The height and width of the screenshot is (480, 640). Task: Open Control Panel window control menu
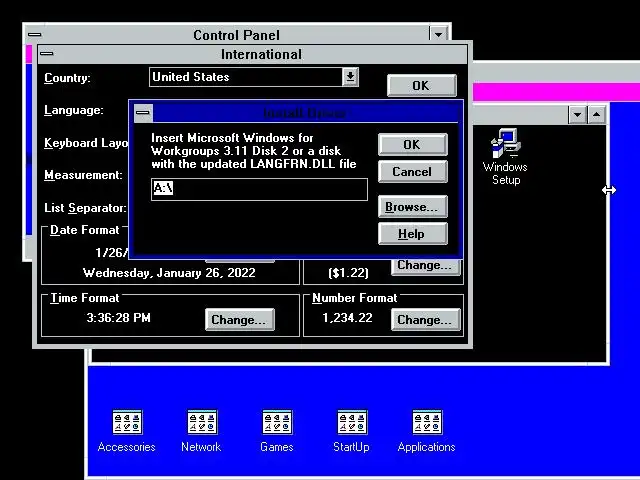[35, 35]
